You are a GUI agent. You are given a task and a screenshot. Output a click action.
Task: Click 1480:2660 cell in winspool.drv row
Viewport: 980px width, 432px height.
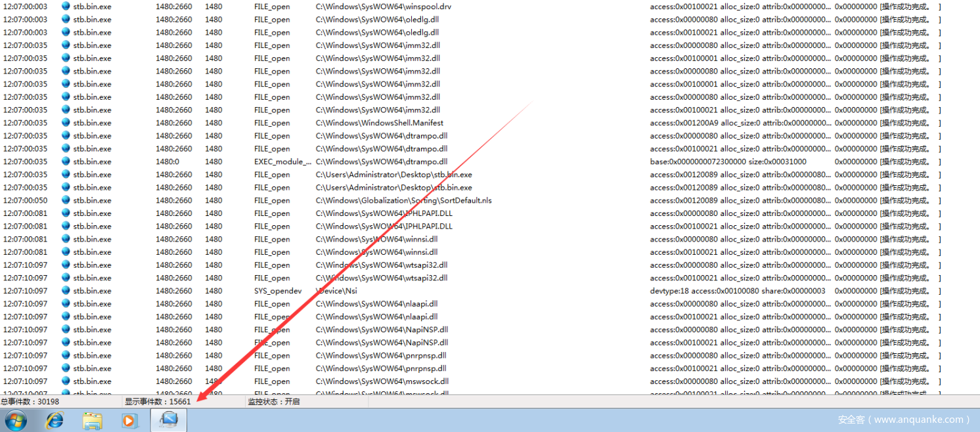(x=174, y=7)
